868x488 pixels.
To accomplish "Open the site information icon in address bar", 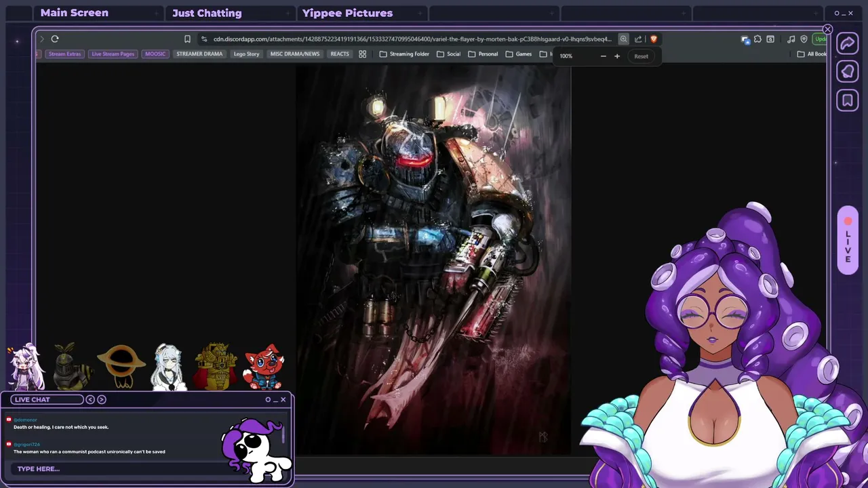I will coord(204,39).
